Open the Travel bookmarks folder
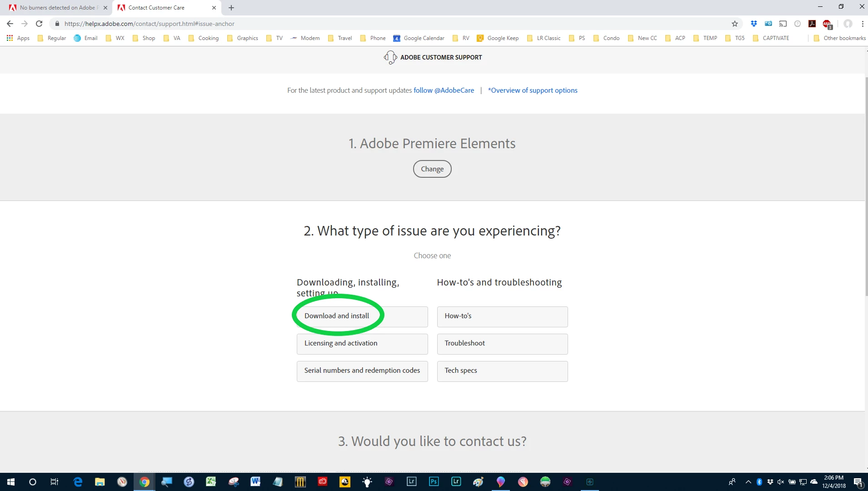Screen dimensions: 868x491 pos(340,38)
